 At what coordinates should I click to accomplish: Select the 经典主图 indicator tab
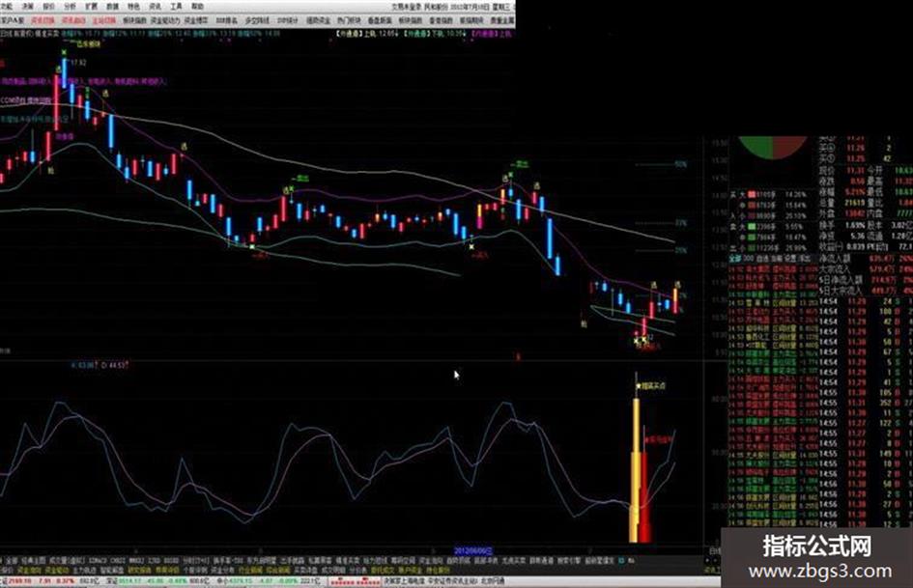33,560
